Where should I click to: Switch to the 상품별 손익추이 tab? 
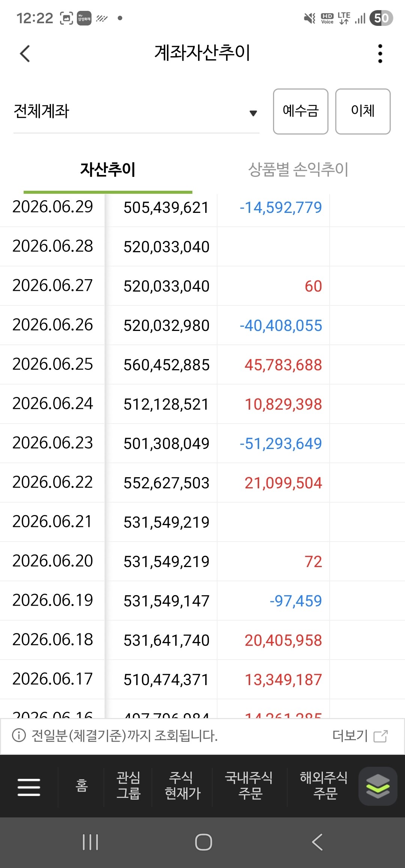click(x=298, y=169)
